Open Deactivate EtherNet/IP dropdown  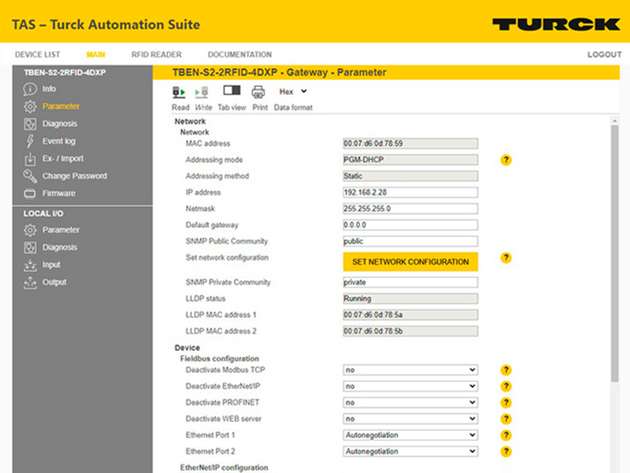[x=410, y=386]
